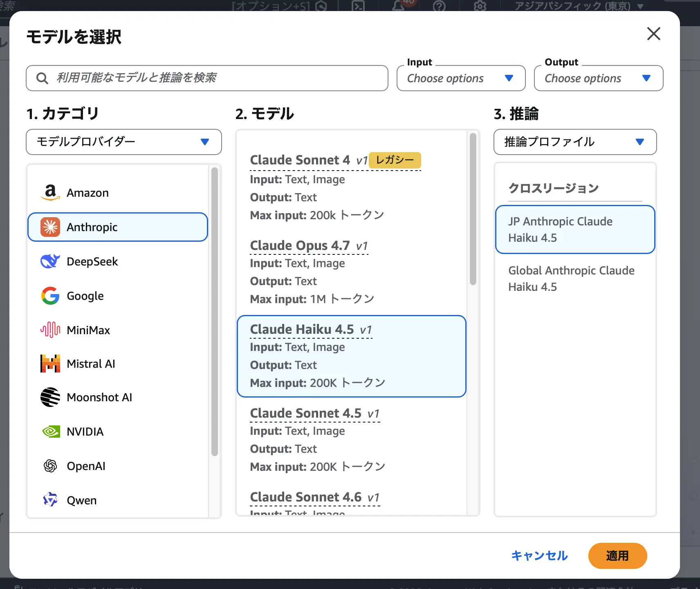Choose the Claude Sonnet 4.5 model

[352, 440]
